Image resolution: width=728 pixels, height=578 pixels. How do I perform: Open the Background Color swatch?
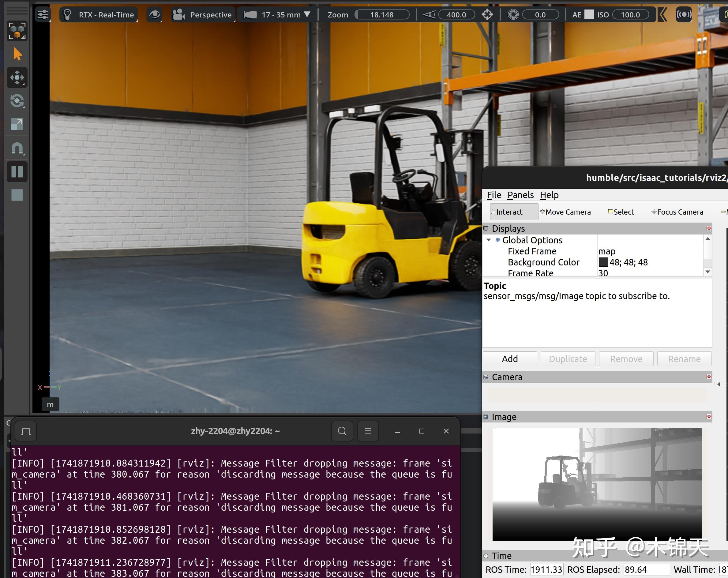tap(603, 262)
